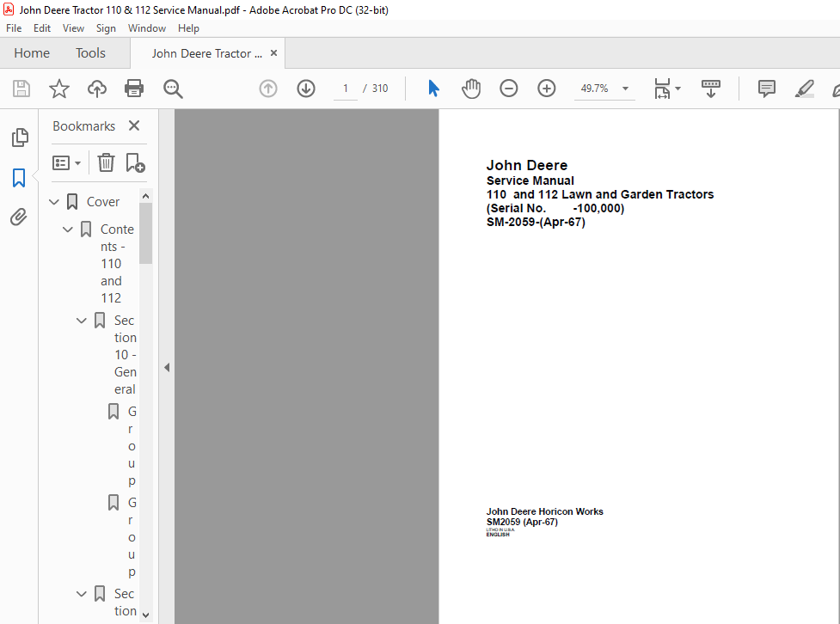Activate the Hand pan tool
840x624 pixels.
coord(471,89)
